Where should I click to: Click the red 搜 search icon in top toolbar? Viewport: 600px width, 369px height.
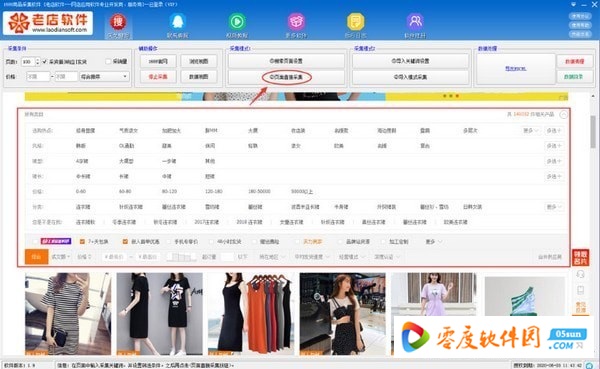(x=118, y=22)
